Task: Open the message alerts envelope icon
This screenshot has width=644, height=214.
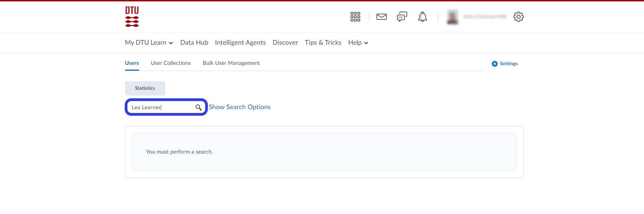Action: pyautogui.click(x=381, y=17)
